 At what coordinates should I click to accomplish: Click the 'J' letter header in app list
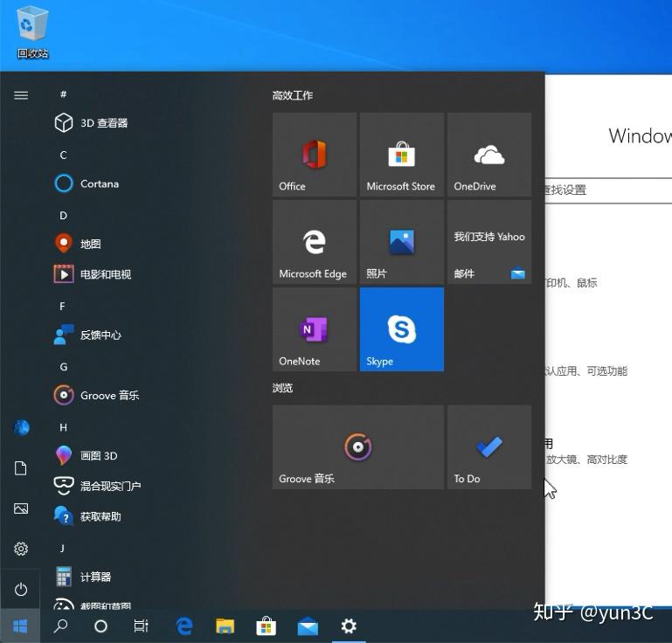(63, 549)
